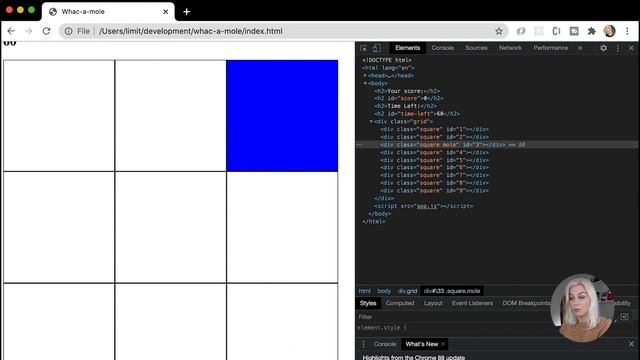Close the bottom drawer
This screenshot has height=360, width=640.
(631, 344)
